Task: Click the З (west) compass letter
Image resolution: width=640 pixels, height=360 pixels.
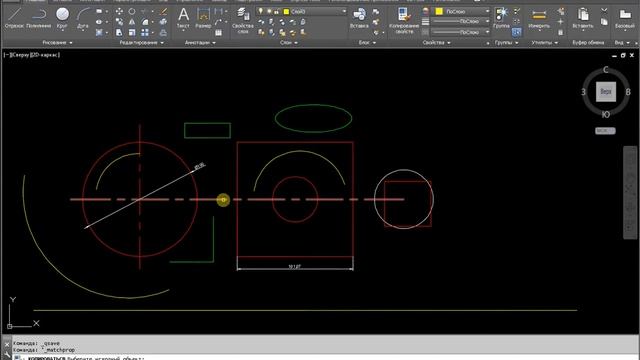Action: [583, 92]
